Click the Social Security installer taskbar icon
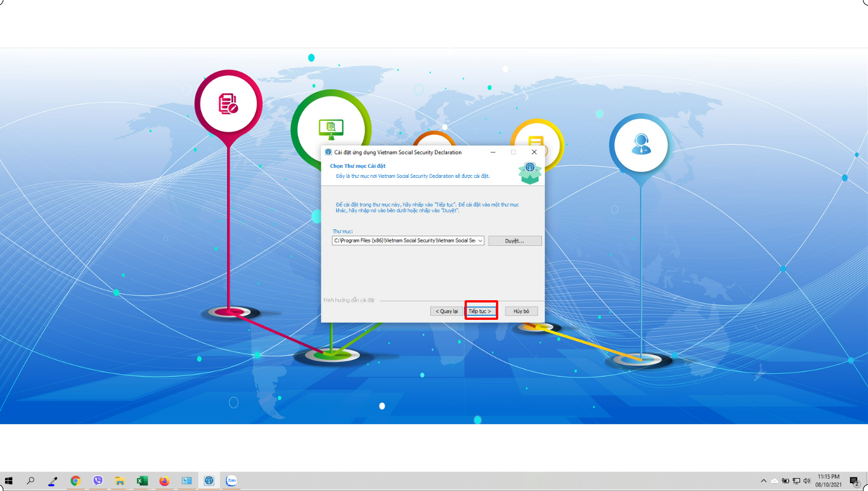The image size is (868, 491). [x=209, y=481]
